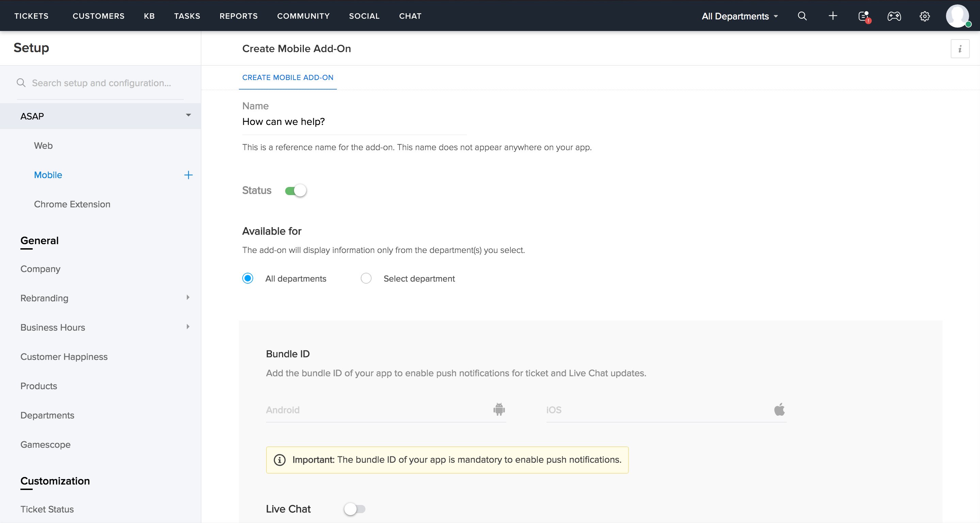Click the plus quick-add icon in header
The image size is (980, 523).
click(833, 16)
